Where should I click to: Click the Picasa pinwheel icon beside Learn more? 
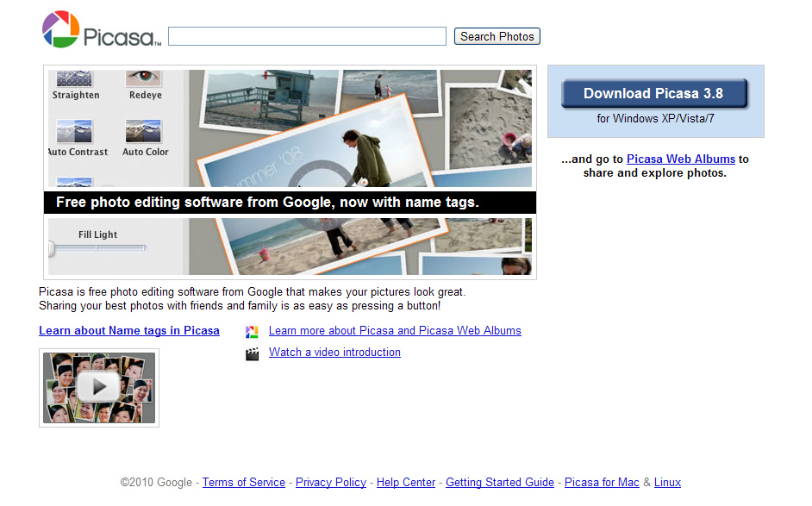[252, 332]
